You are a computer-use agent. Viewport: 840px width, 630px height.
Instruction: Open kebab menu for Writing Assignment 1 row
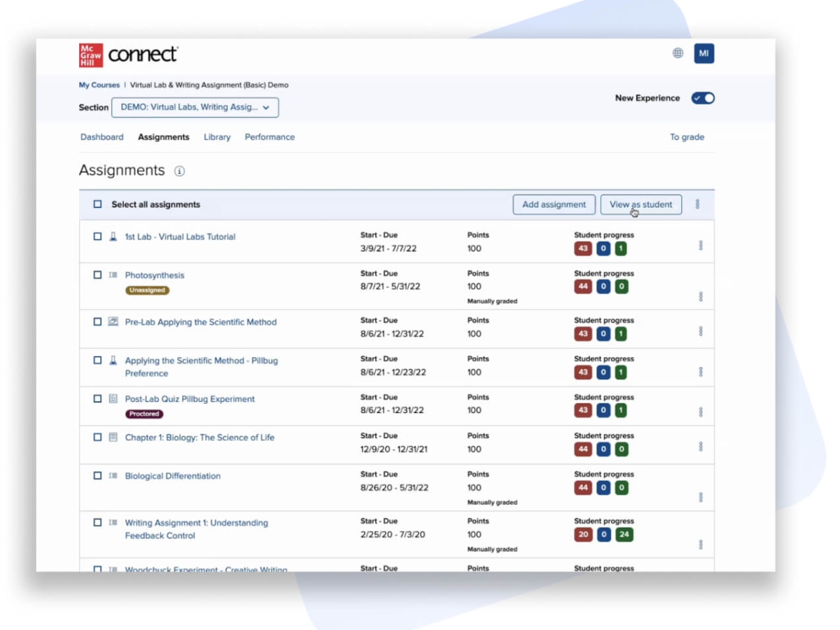(701, 544)
